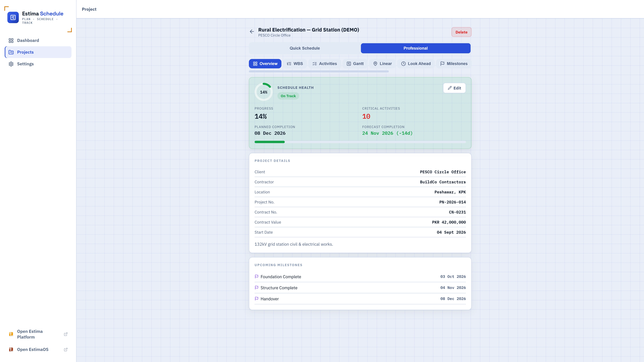Viewport: 644px width, 362px height.
Task: Click the tab strip horizontal scrollbar
Action: coord(319,72)
